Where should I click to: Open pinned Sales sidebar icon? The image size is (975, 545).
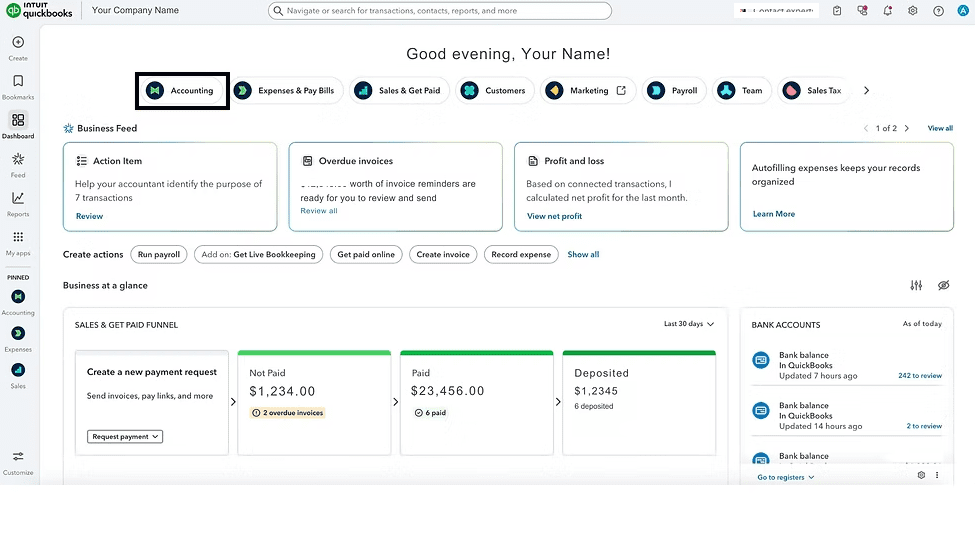18,370
